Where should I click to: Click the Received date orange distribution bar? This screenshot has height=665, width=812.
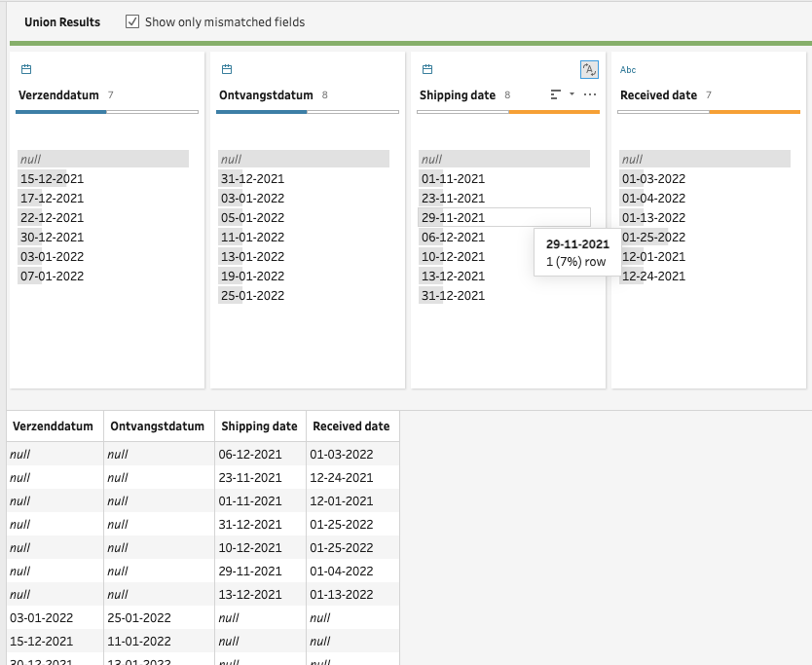(x=754, y=113)
